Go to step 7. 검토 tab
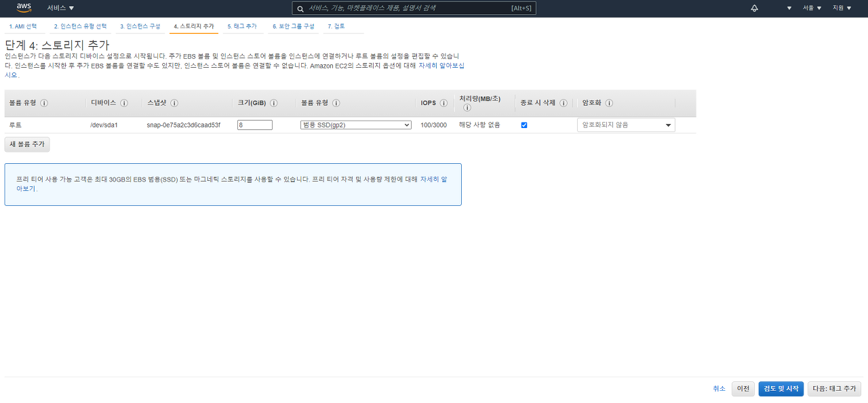This screenshot has height=403, width=868. point(336,26)
